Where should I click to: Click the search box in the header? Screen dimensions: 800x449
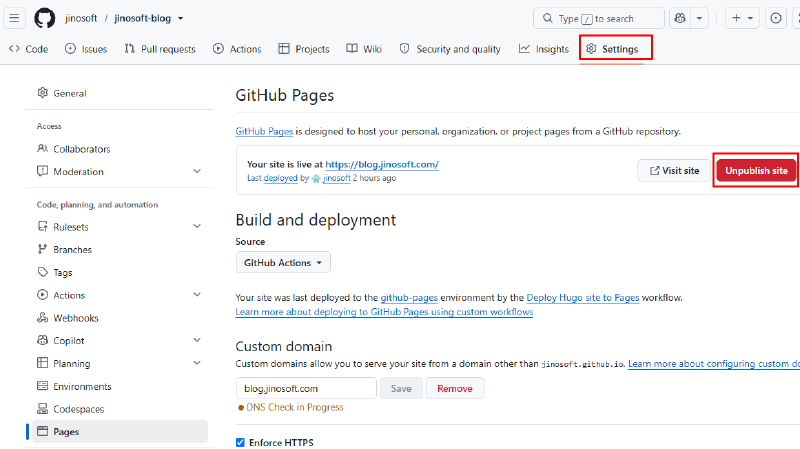tap(598, 18)
